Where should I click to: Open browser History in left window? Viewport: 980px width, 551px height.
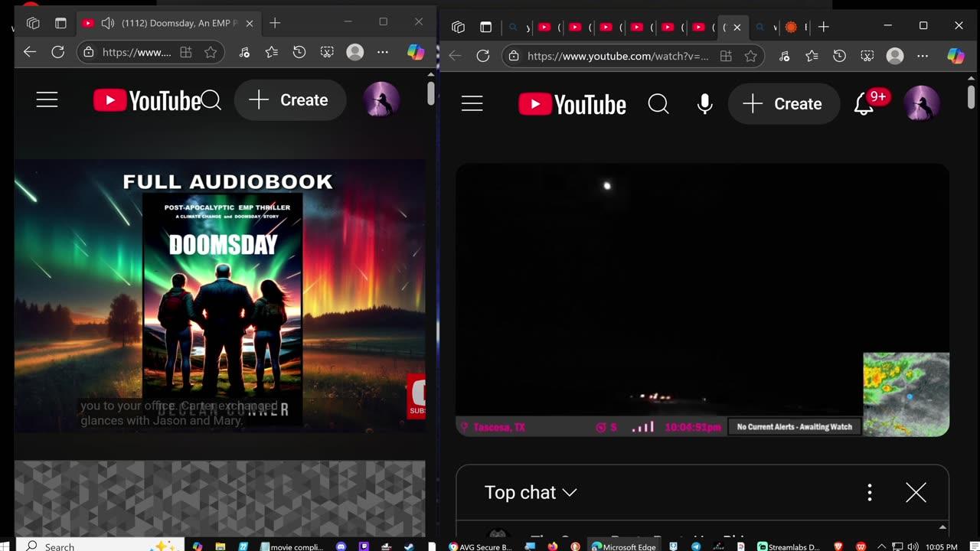pyautogui.click(x=299, y=53)
